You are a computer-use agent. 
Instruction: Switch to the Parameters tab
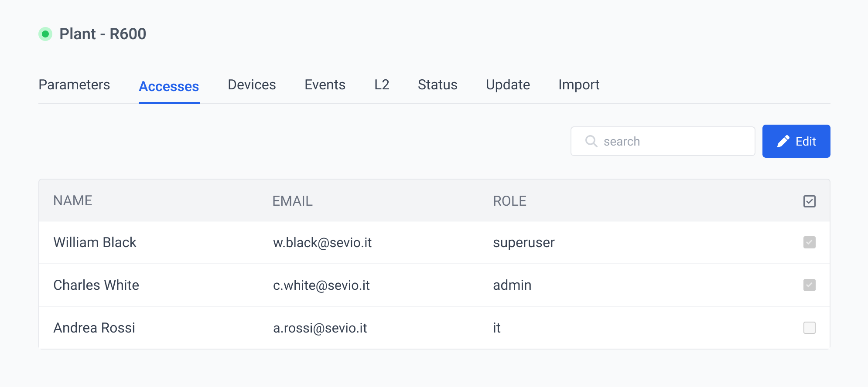coord(74,85)
